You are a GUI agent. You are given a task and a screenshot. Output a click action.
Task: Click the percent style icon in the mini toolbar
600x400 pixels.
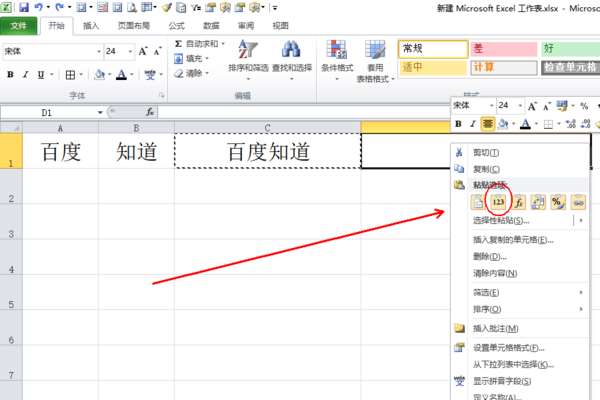pyautogui.click(x=584, y=106)
